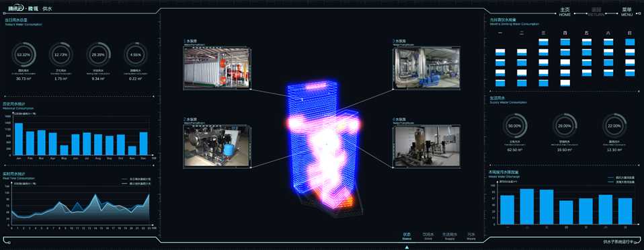Open pump room 2 camera thumbnail
This screenshot has width=644, height=250.
tap(216, 146)
